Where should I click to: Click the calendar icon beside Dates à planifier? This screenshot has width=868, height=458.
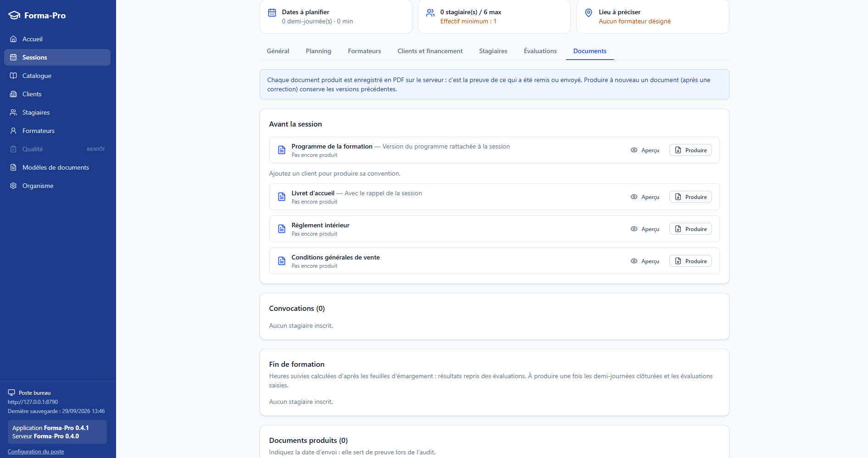(272, 12)
